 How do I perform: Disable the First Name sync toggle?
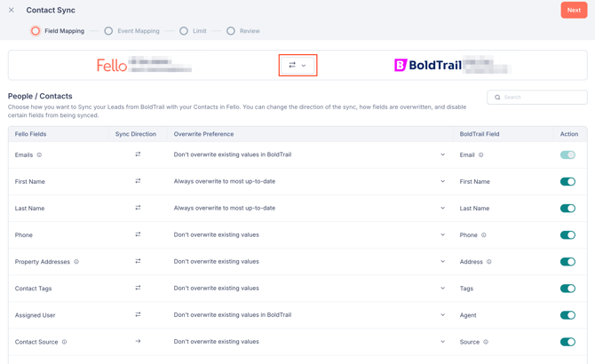(x=567, y=182)
